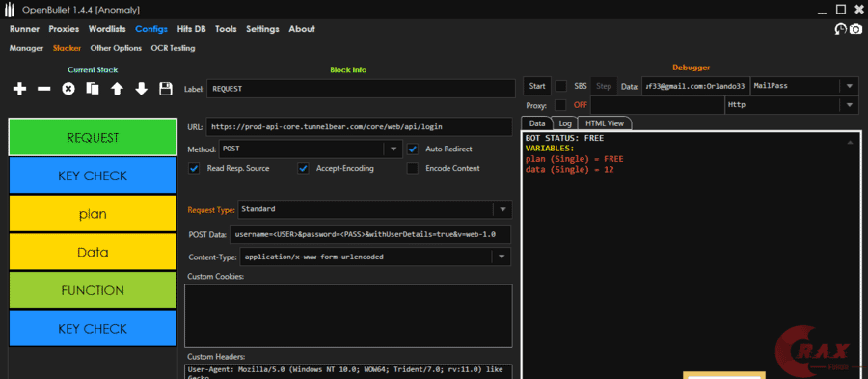Add a new block to the stack
Image resolution: width=868 pixels, height=379 pixels.
coord(19,89)
